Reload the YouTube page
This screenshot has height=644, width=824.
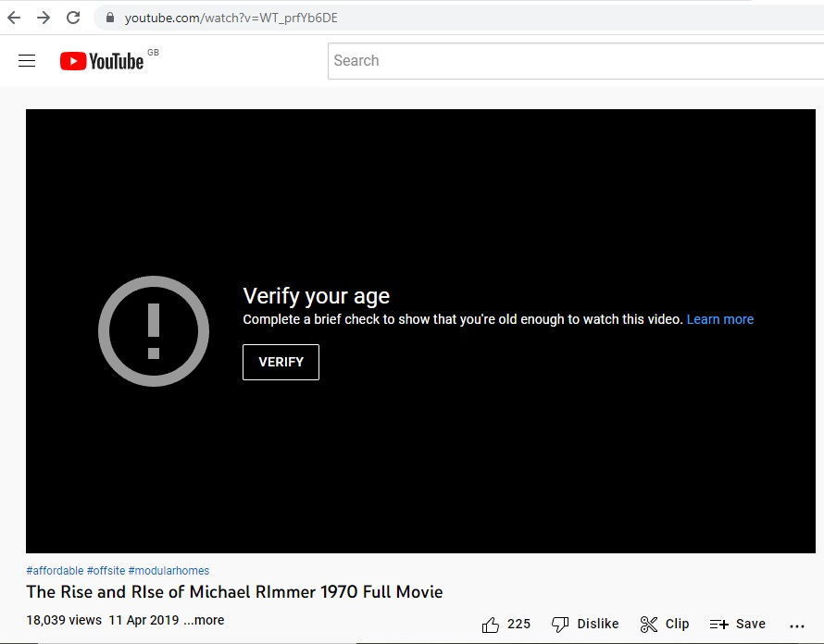73,18
